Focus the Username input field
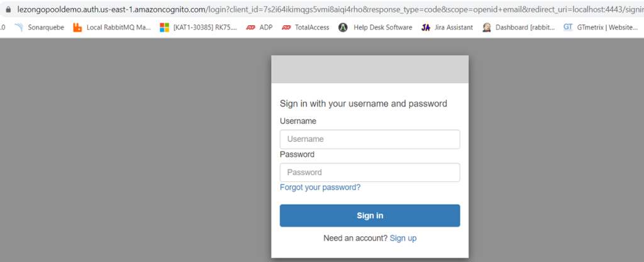Image resolution: width=644 pixels, height=262 pixels. pos(370,139)
